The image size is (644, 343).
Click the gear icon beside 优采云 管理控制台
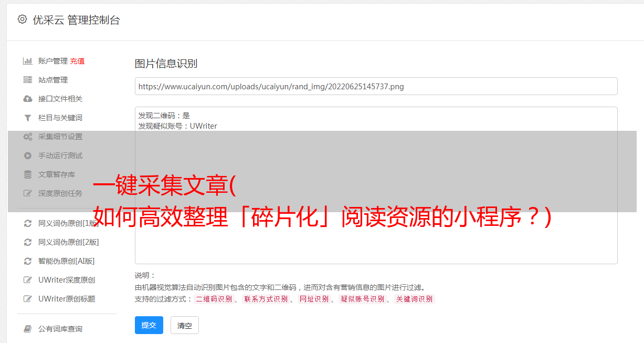pyautogui.click(x=22, y=19)
